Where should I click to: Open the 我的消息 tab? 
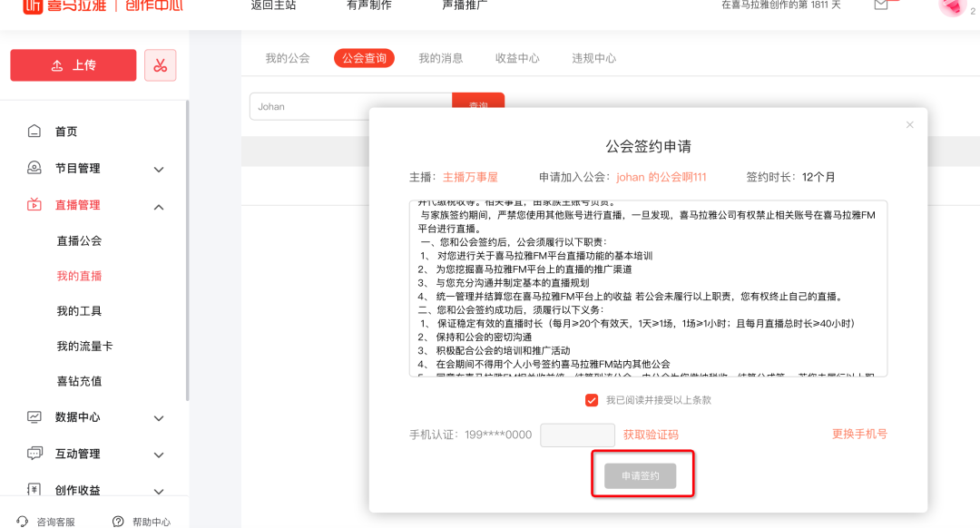(441, 58)
